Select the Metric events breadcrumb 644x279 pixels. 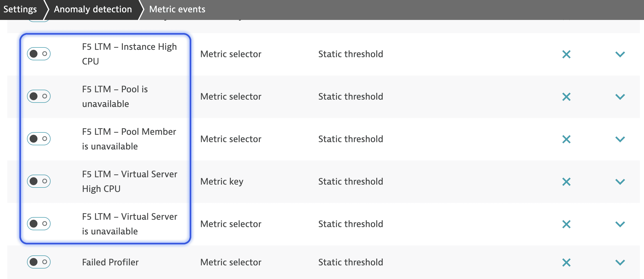[x=177, y=9]
